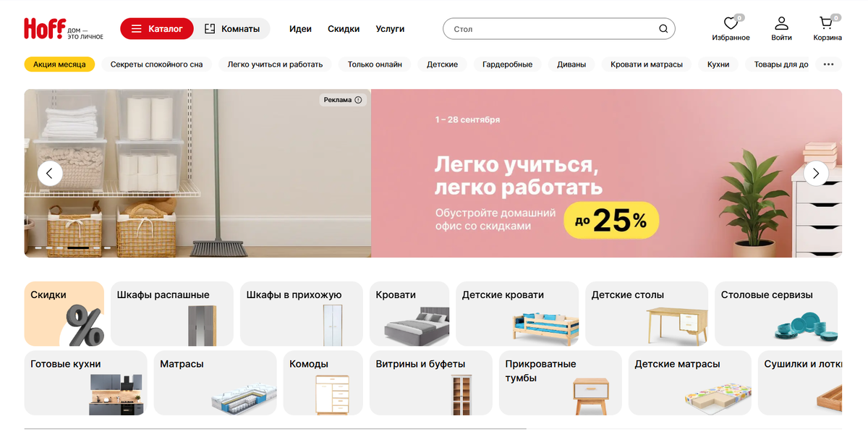This screenshot has width=868, height=445.
Task: Open the Скидки percent tile
Action: (64, 314)
